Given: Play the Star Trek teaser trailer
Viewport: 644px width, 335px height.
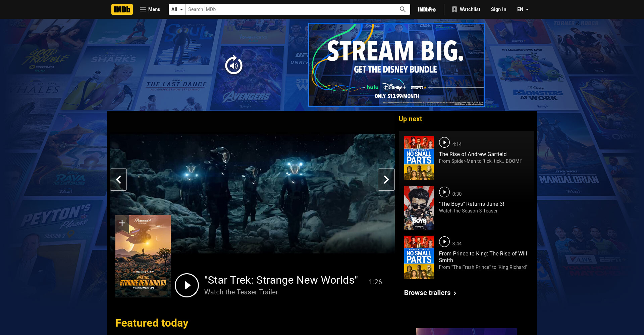Looking at the screenshot, I should tap(187, 285).
